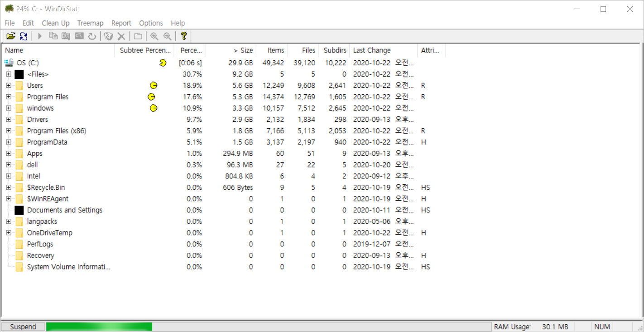This screenshot has height=332, width=644.
Task: Click the Open drive folder toolbar icon
Action: [11, 36]
